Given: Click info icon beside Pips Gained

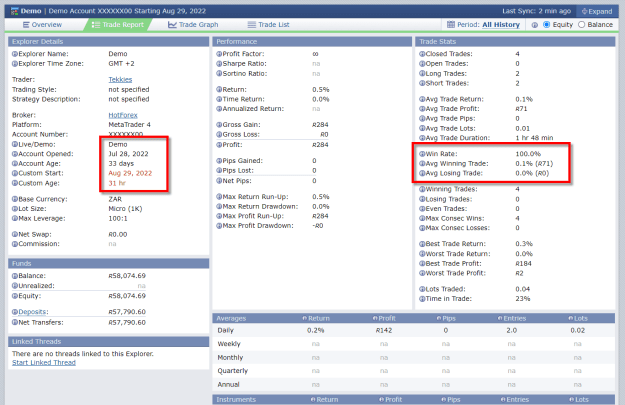Looking at the screenshot, I should tap(219, 161).
